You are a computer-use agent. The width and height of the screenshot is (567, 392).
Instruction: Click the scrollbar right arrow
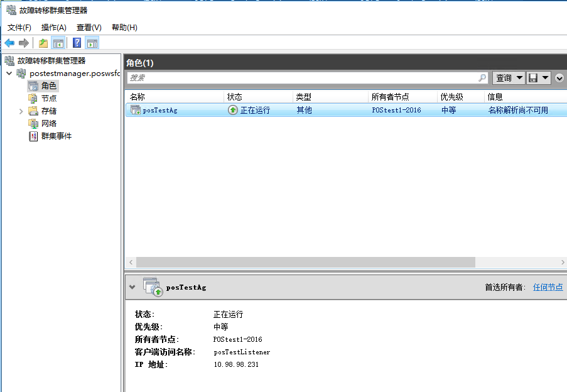coord(563,262)
